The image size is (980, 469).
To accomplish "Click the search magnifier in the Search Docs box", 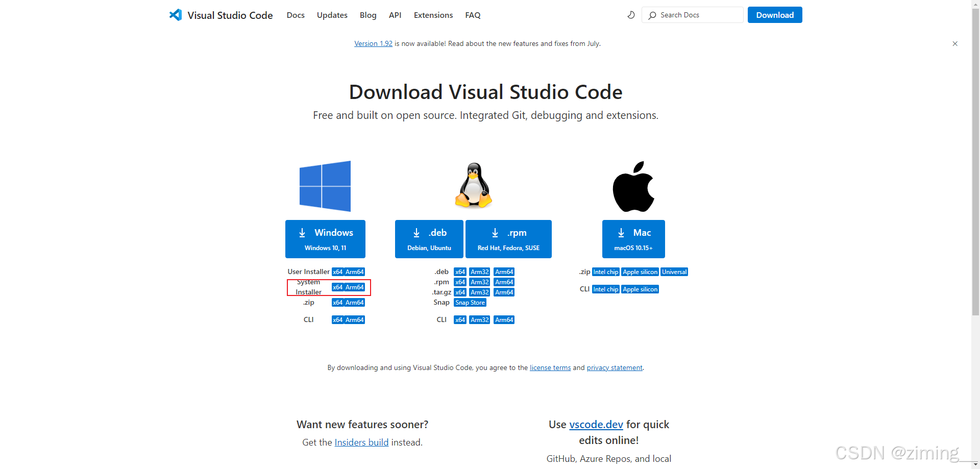I will (x=652, y=15).
